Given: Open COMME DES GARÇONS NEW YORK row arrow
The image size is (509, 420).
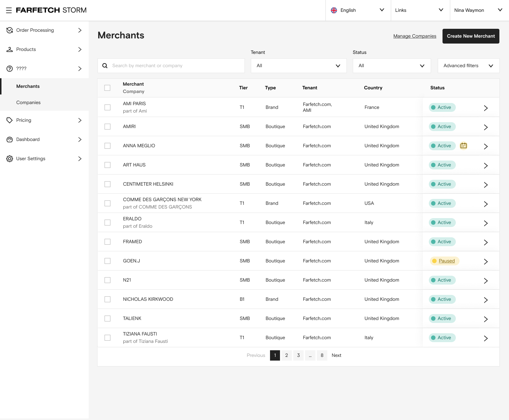Looking at the screenshot, I should click(486, 204).
